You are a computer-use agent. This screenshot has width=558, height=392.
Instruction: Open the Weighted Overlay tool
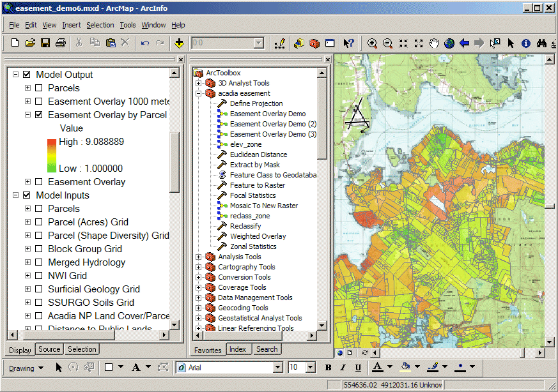pyautogui.click(x=258, y=236)
